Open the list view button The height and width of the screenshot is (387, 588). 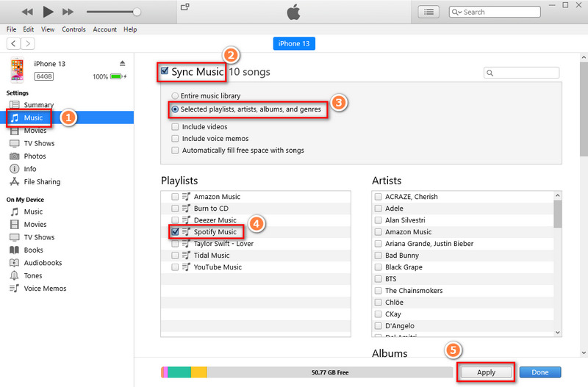(x=429, y=12)
